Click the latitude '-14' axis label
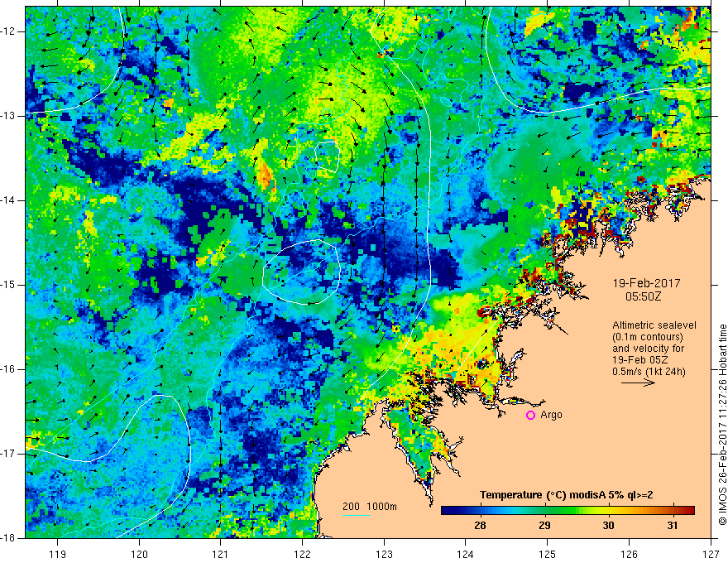 point(8,200)
